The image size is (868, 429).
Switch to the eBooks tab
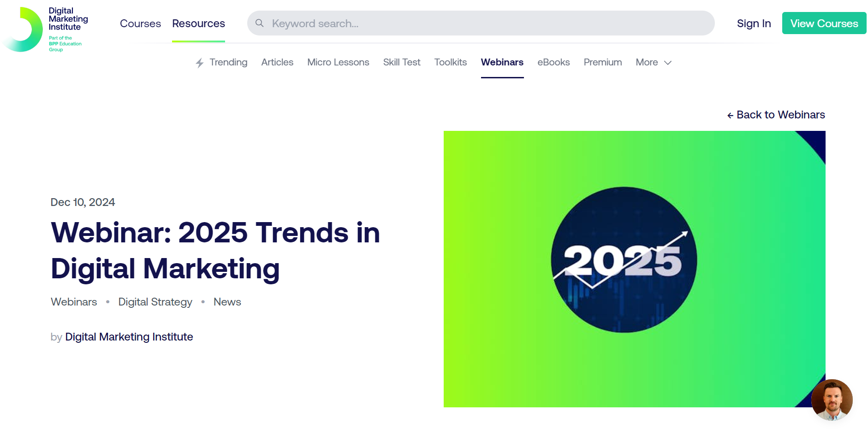[x=553, y=62]
